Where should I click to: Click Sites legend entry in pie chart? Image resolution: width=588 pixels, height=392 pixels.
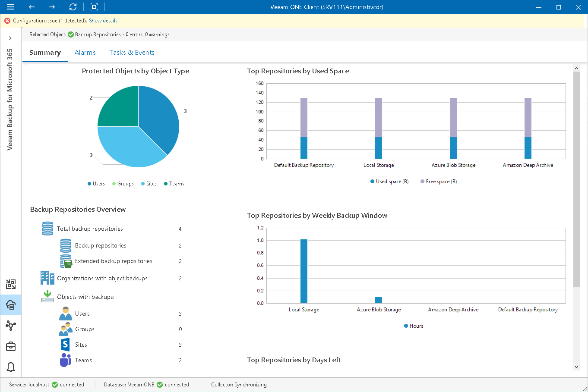pyautogui.click(x=149, y=184)
